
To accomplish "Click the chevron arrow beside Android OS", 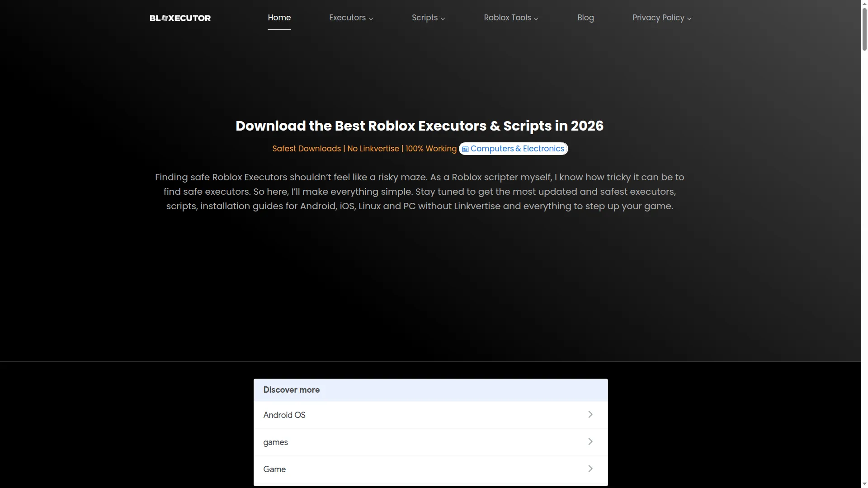I will (x=590, y=414).
